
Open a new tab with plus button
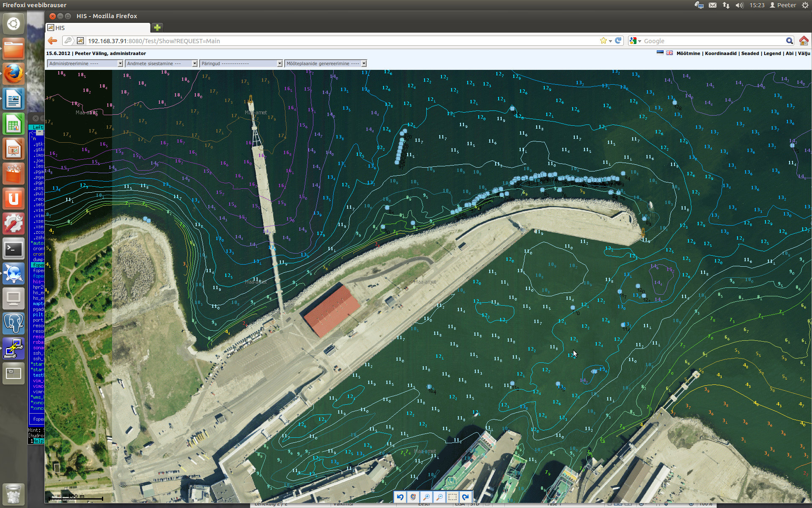point(157,28)
